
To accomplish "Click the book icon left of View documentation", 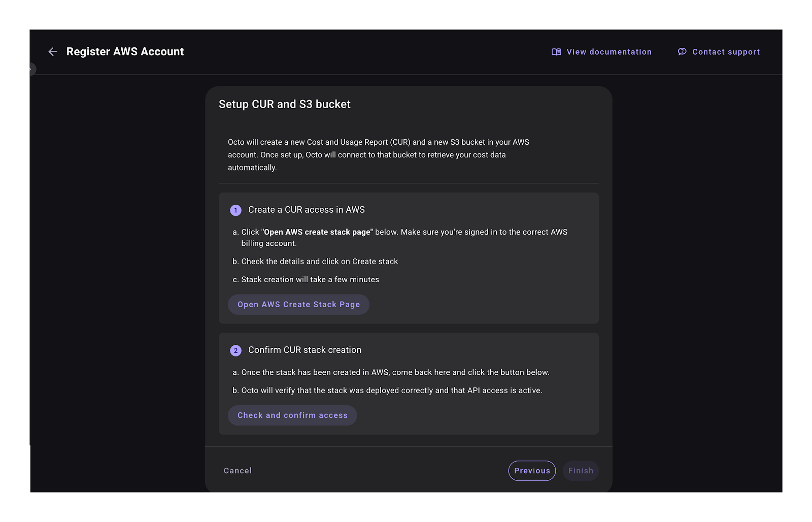I will pos(556,51).
